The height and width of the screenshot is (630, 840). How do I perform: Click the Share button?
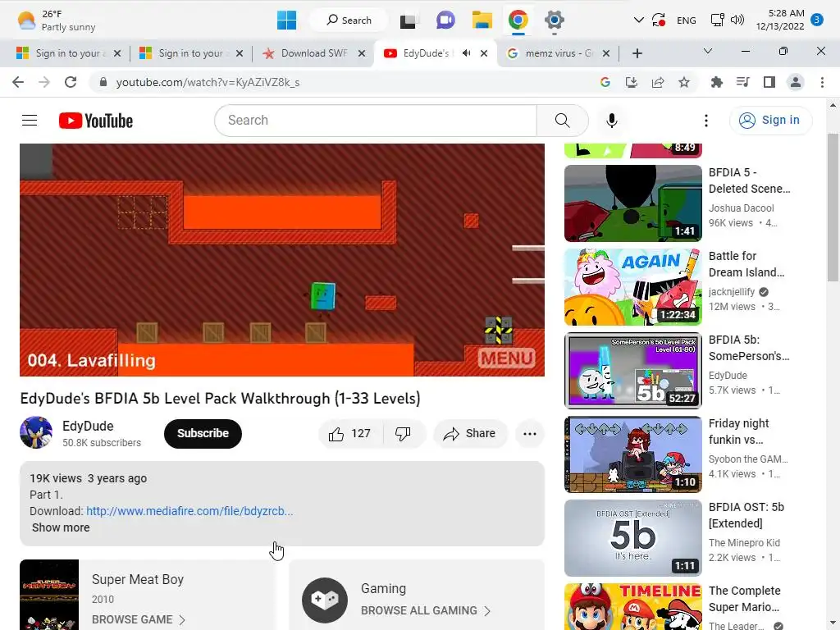470,433
